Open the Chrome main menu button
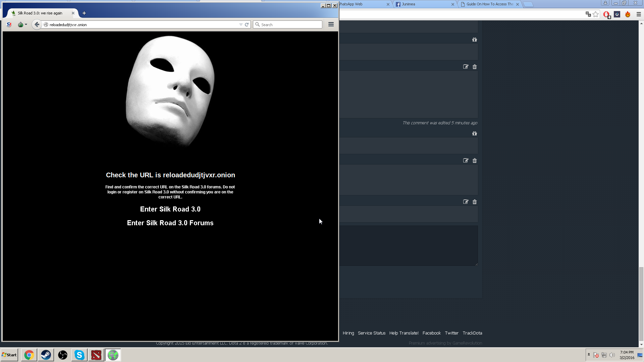This screenshot has width=644, height=362. tap(639, 14)
